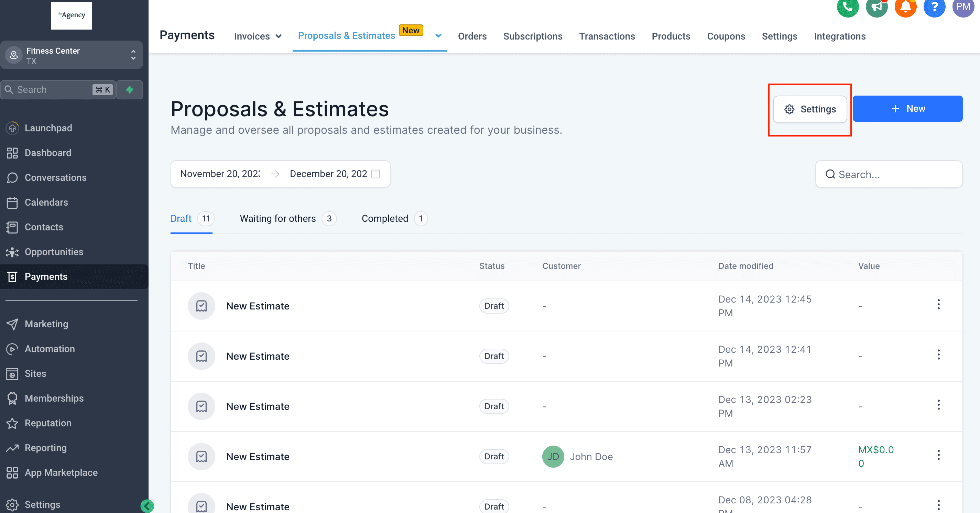The height and width of the screenshot is (513, 980).
Task: Open Reporting in the sidebar
Action: [46, 448]
